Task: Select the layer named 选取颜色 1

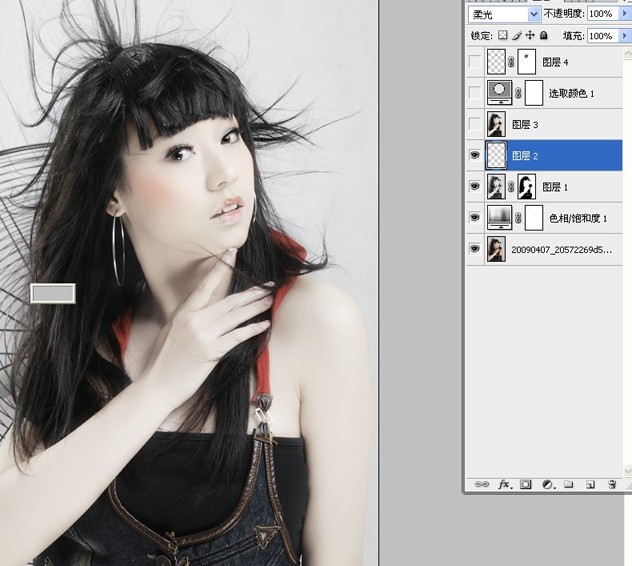Action: 572,94
